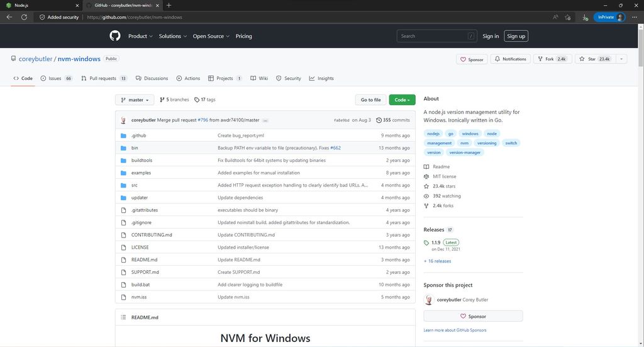Open pull request #796 link
Viewport: 644px width, 347px height.
[x=203, y=120]
